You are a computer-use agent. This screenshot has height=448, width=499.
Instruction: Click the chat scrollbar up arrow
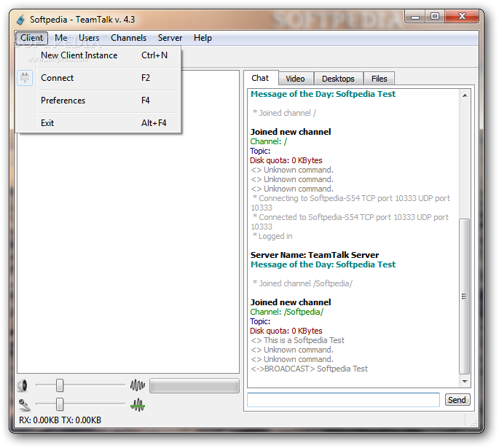tap(465, 95)
